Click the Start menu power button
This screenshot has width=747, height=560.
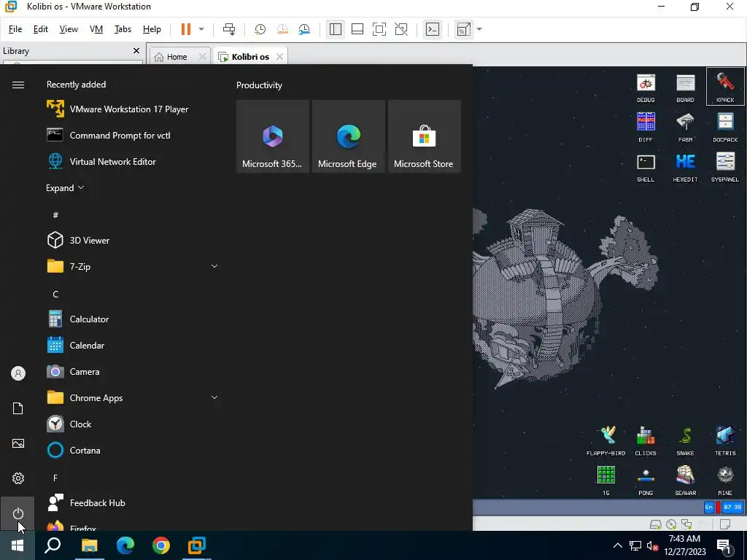(18, 513)
